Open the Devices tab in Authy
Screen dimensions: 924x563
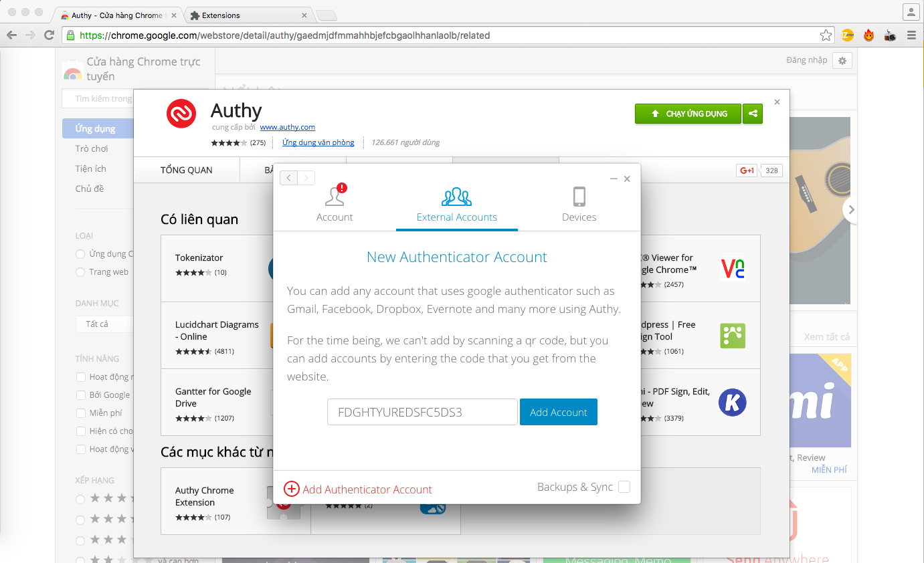click(x=579, y=206)
